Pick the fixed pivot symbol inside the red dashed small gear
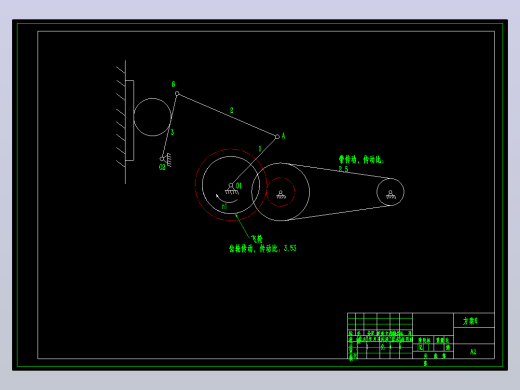Viewport: 520px width, 390px height. click(281, 194)
